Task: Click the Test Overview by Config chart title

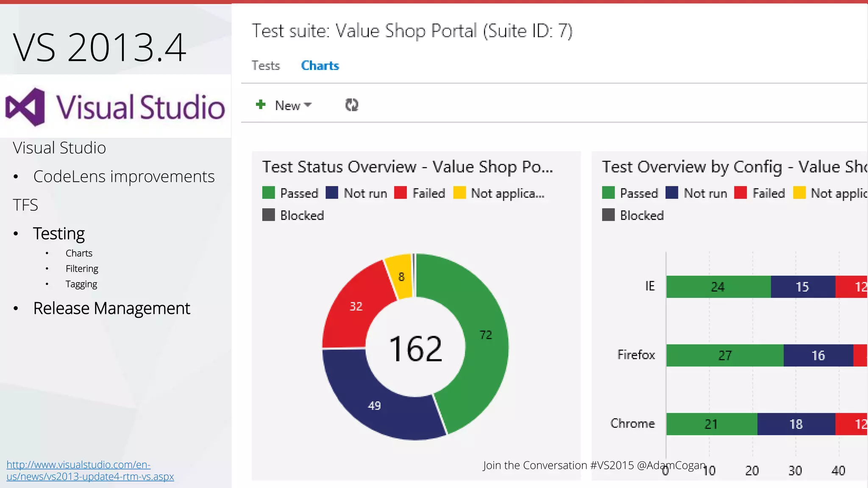Action: click(x=734, y=167)
